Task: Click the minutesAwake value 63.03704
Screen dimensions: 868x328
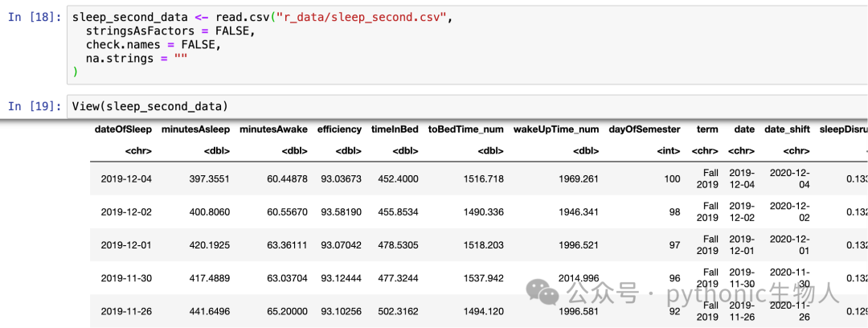Action: (287, 278)
